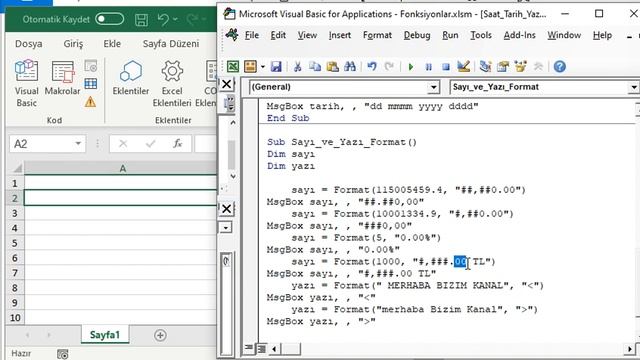The height and width of the screenshot is (360, 640).
Task: Click View Microsoft Excel icon in VBA toolbar
Action: tap(233, 66)
